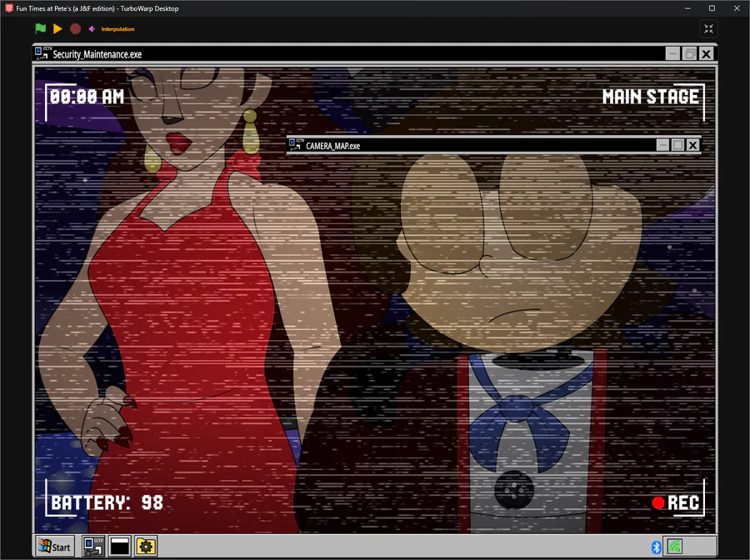Minimize the CAMERA_MAP.exe window
The image size is (750, 560).
pyautogui.click(x=662, y=145)
